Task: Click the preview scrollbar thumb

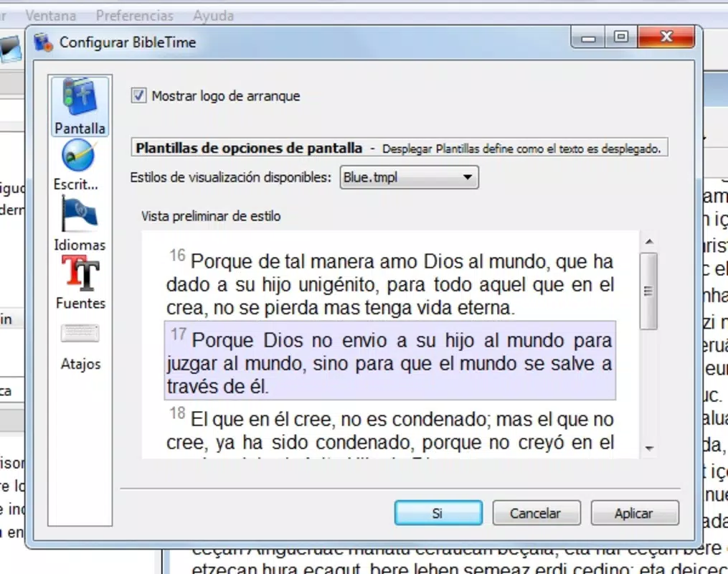Action: coord(648,291)
